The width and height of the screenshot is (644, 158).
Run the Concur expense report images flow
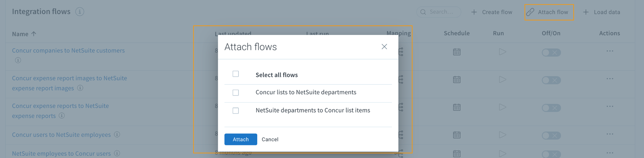[502, 79]
